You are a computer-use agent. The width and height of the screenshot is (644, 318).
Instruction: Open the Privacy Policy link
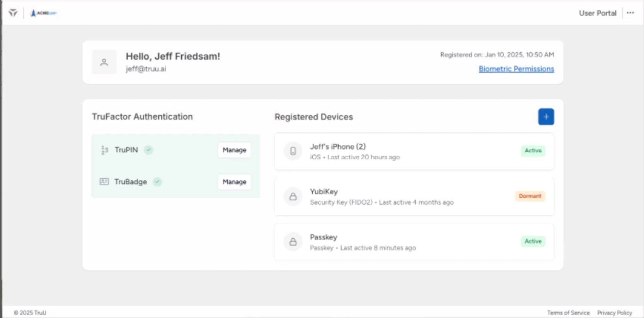(x=614, y=313)
